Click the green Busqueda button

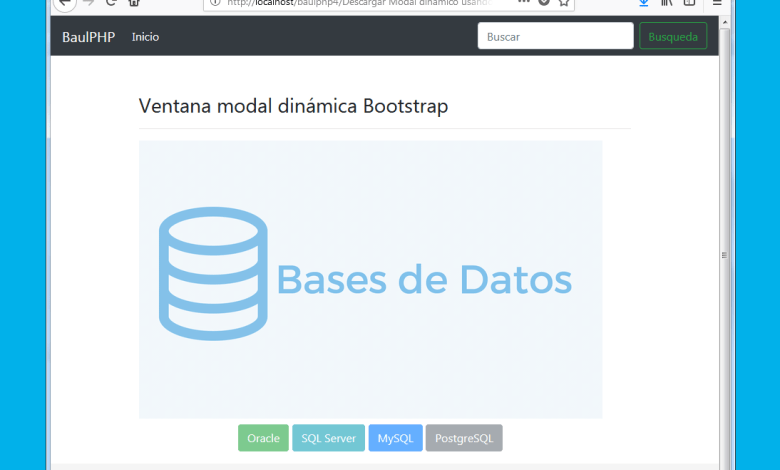[673, 36]
